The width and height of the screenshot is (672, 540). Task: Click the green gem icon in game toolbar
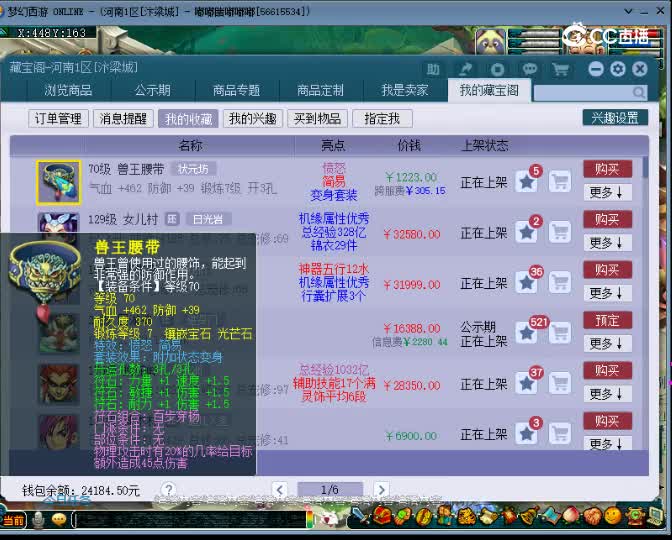[x=402, y=516]
